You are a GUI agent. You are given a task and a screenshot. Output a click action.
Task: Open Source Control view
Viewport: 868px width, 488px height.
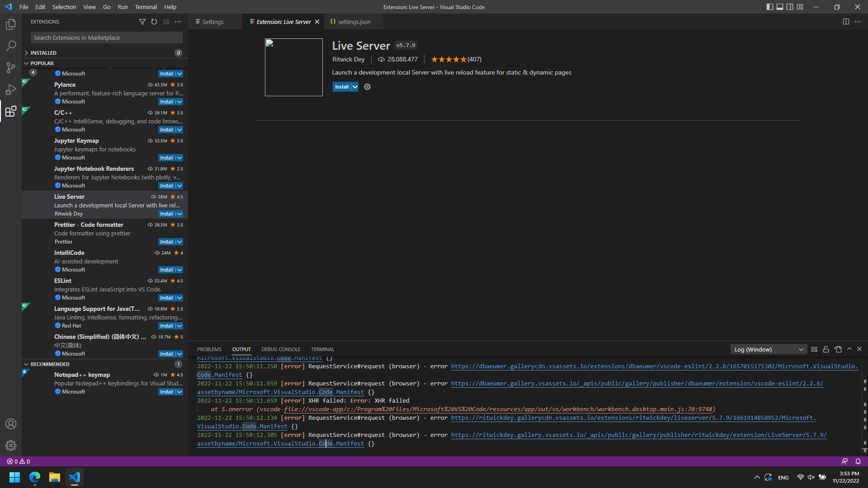[x=11, y=68]
